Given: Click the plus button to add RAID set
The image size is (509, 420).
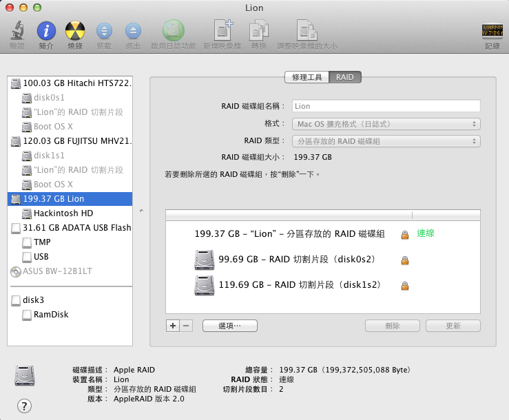Looking at the screenshot, I should 173,326.
